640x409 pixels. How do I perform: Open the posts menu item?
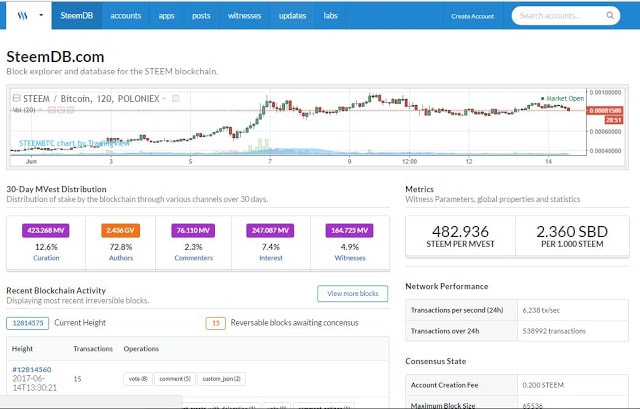[x=201, y=16]
